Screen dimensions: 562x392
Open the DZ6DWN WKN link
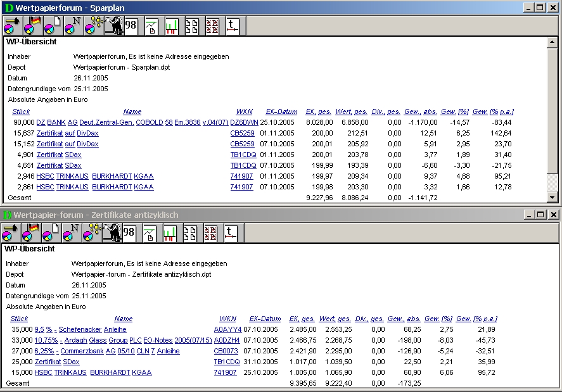(244, 122)
